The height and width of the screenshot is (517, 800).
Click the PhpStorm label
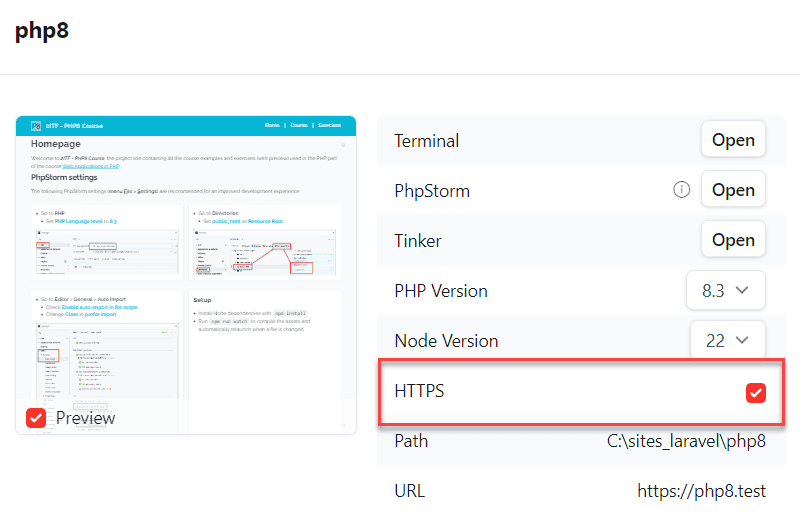click(x=432, y=191)
